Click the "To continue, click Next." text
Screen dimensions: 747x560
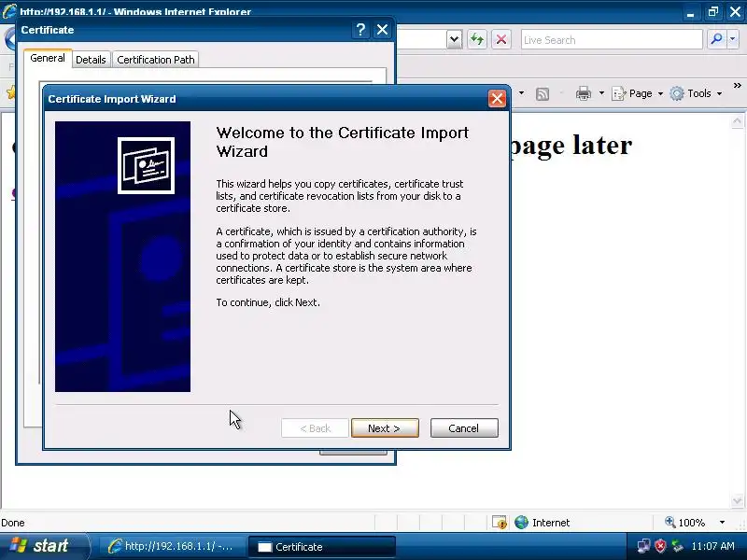click(268, 302)
